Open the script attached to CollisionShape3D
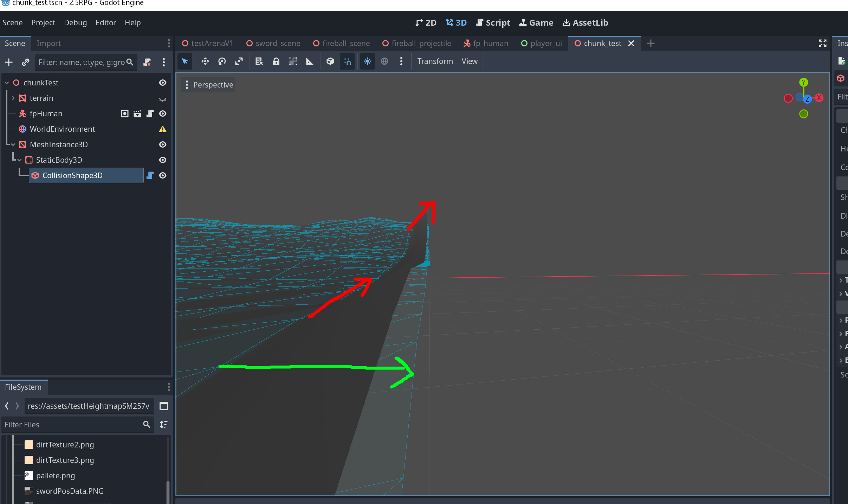848x504 pixels. click(150, 175)
